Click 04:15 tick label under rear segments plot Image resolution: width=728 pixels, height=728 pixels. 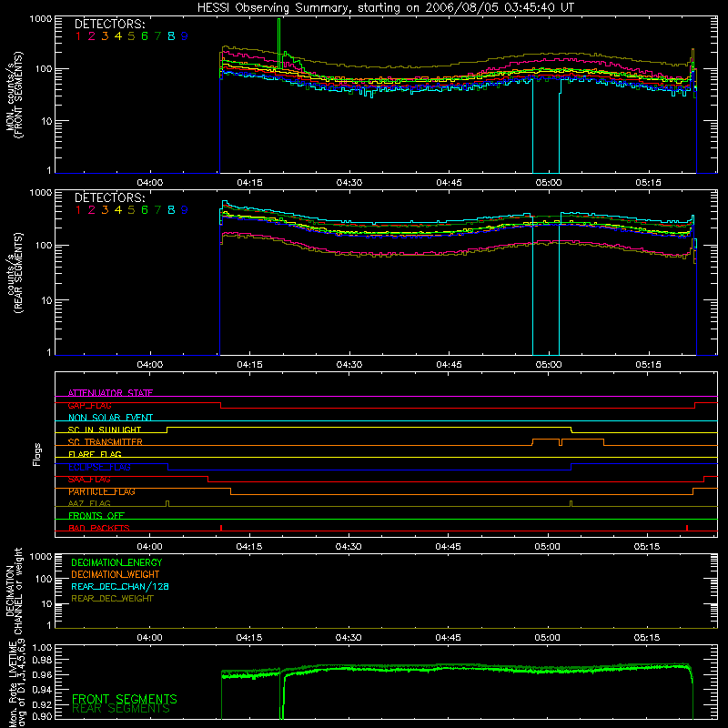coord(249,365)
